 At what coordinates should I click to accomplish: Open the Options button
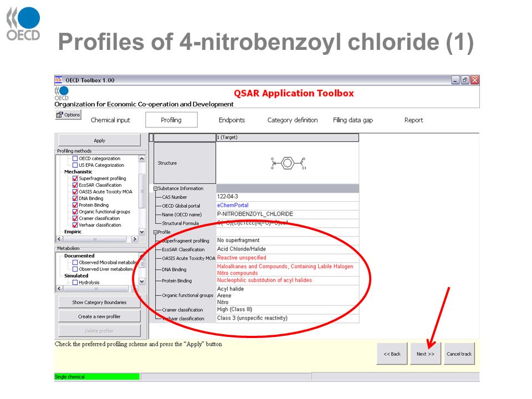(68, 115)
